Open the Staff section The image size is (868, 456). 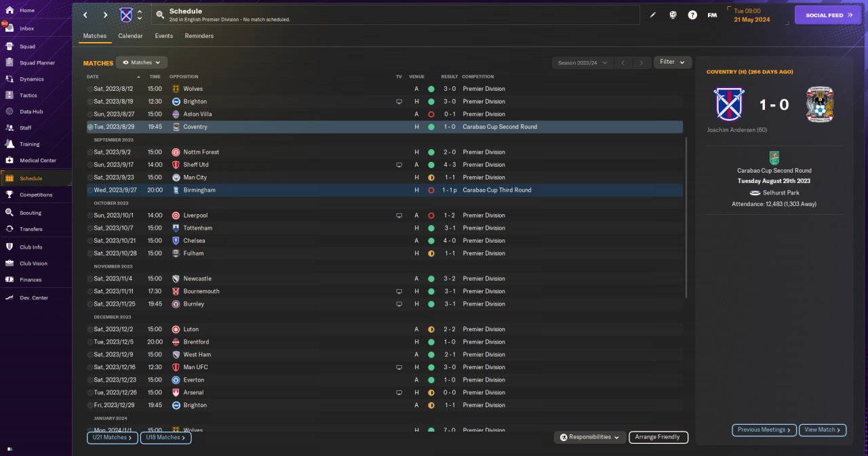(x=26, y=128)
